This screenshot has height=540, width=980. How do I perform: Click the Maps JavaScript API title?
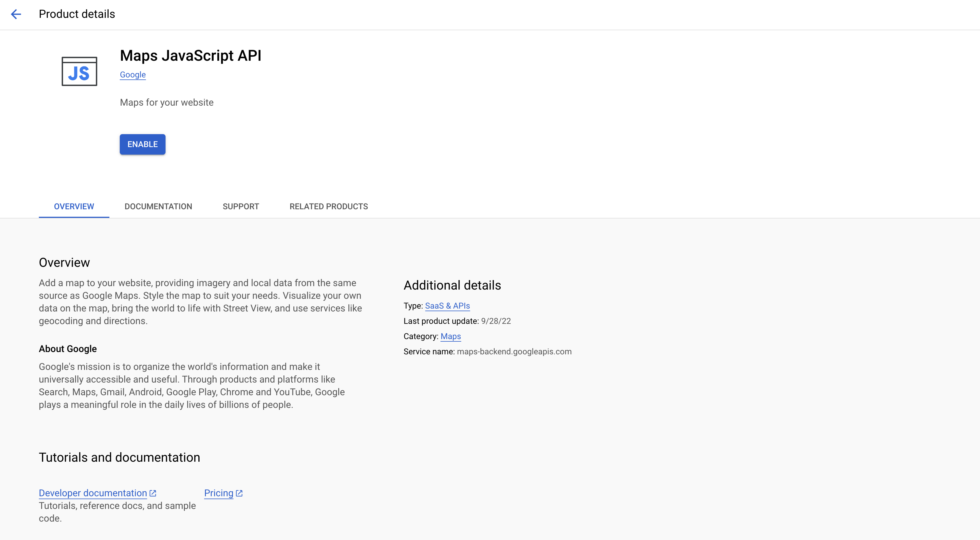(191, 56)
